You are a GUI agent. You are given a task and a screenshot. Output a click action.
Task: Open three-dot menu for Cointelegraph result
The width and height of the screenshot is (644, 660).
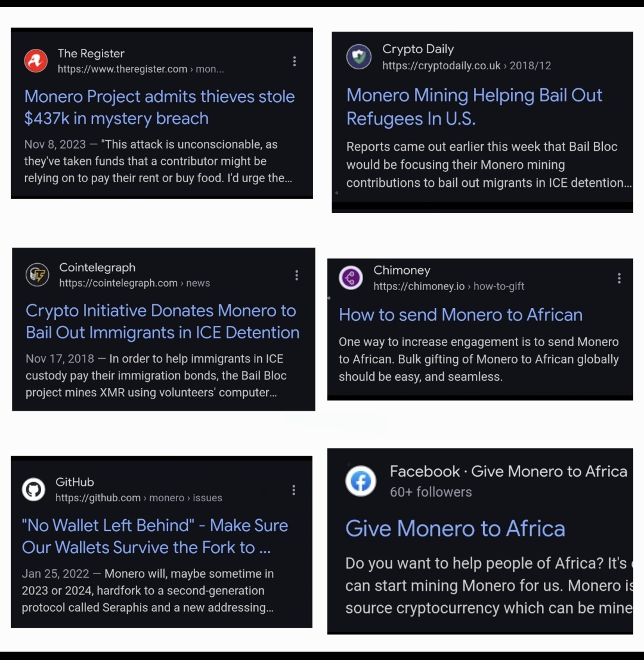pos(296,275)
